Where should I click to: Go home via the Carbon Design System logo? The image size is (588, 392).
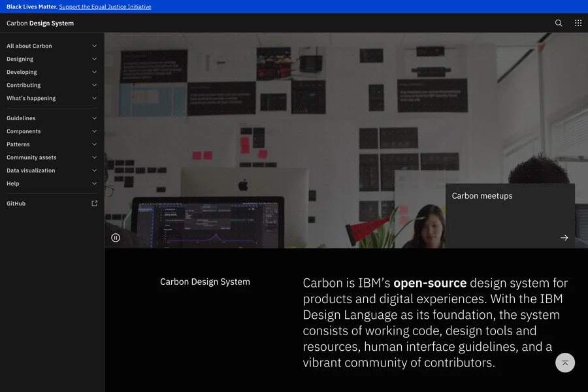click(40, 22)
